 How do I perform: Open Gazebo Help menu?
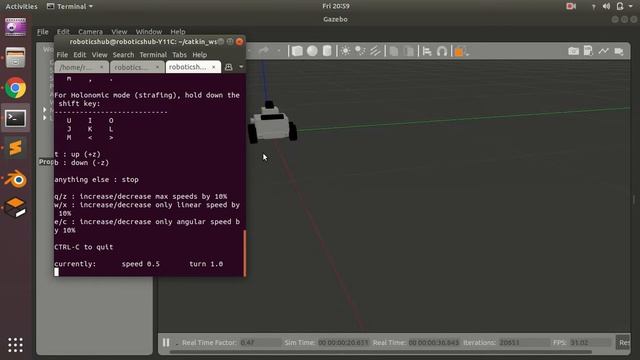(x=178, y=32)
